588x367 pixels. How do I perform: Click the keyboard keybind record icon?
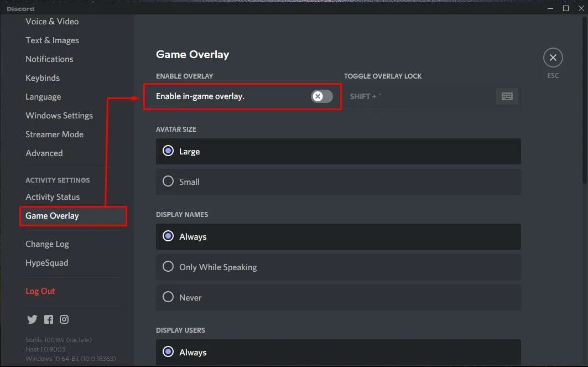point(507,96)
